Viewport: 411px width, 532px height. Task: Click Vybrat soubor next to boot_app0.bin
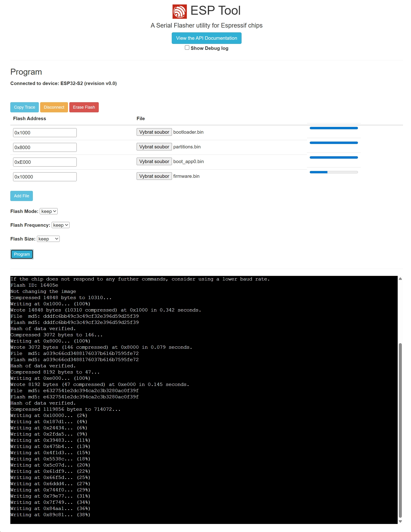click(x=154, y=161)
